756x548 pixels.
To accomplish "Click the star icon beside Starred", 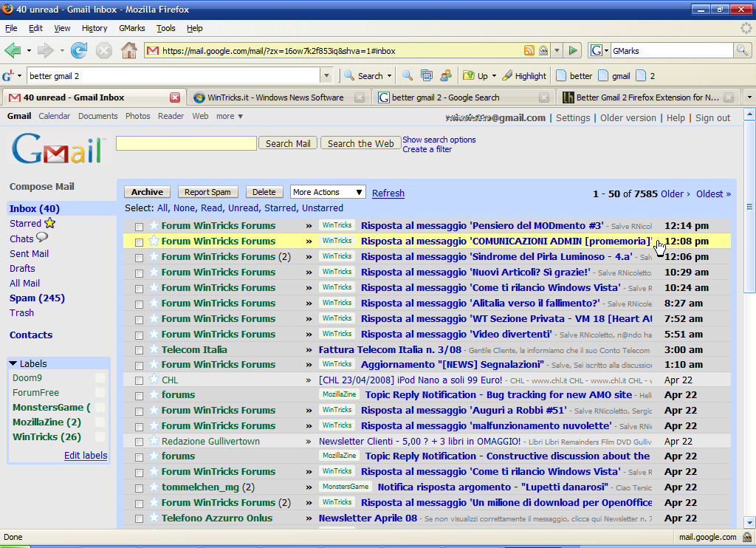I will (x=50, y=223).
